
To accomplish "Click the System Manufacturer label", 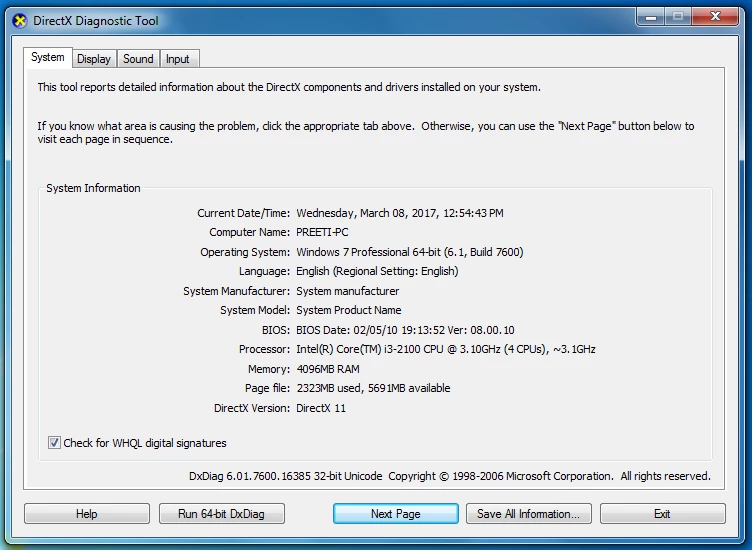I will point(237,291).
